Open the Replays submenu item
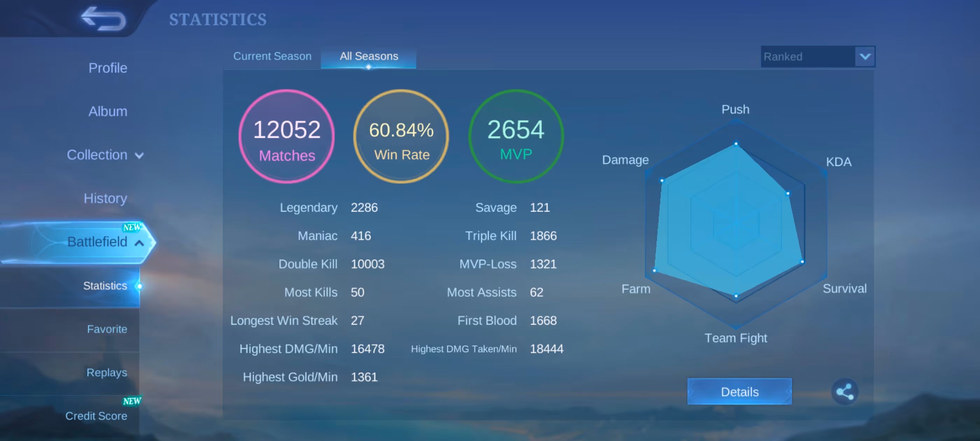980x441 pixels. pos(106,372)
